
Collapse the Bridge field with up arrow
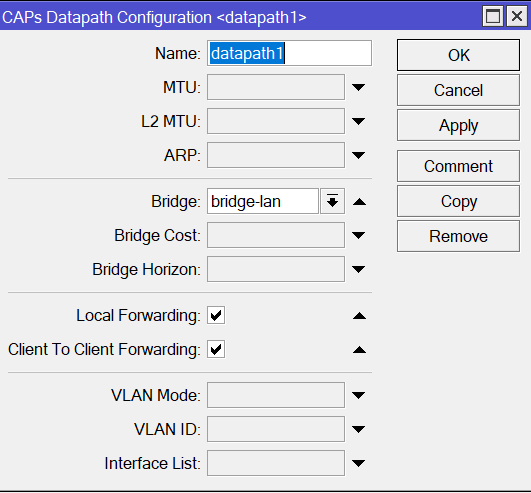[359, 202]
